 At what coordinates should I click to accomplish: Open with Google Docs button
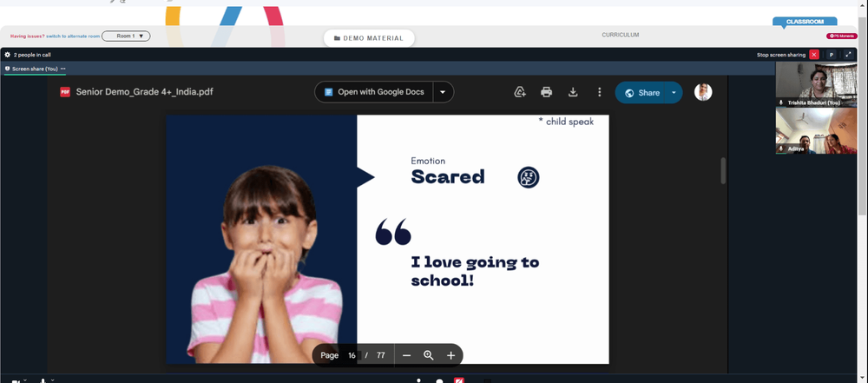(375, 92)
